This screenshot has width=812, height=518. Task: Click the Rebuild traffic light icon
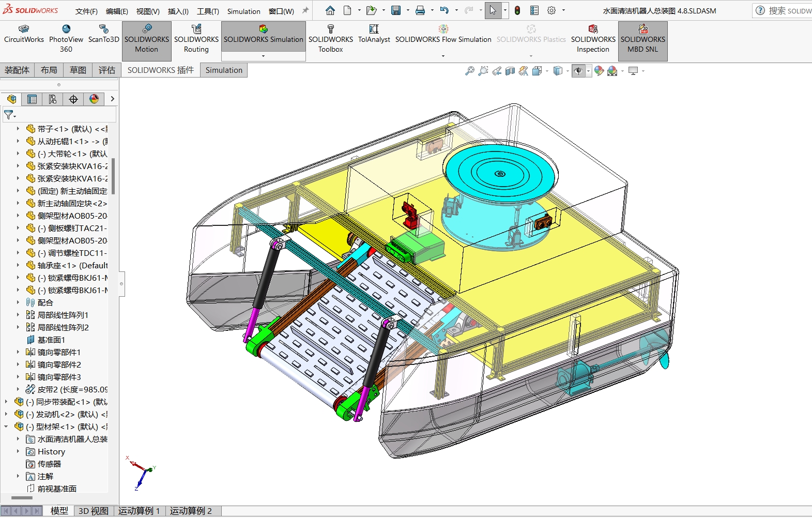[517, 10]
